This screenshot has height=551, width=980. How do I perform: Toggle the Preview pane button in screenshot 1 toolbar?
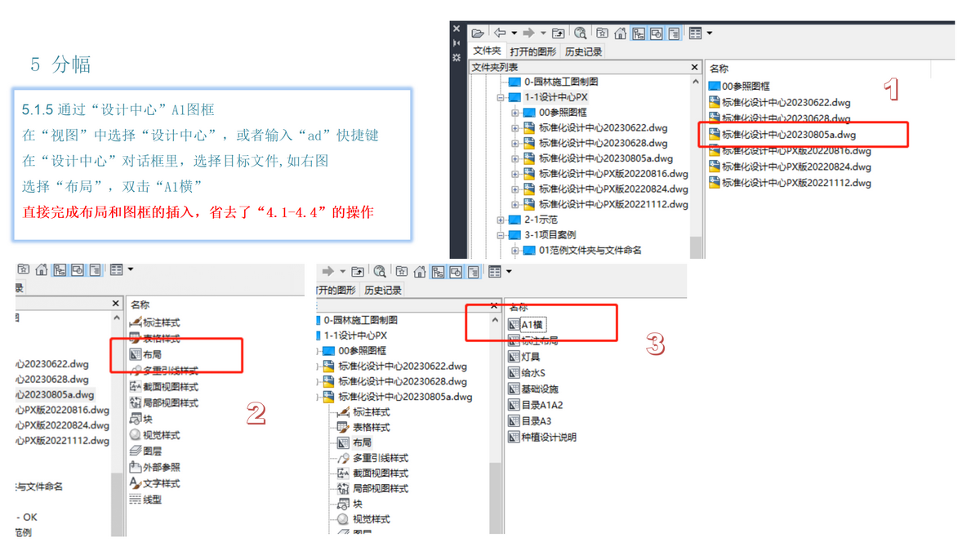point(657,33)
